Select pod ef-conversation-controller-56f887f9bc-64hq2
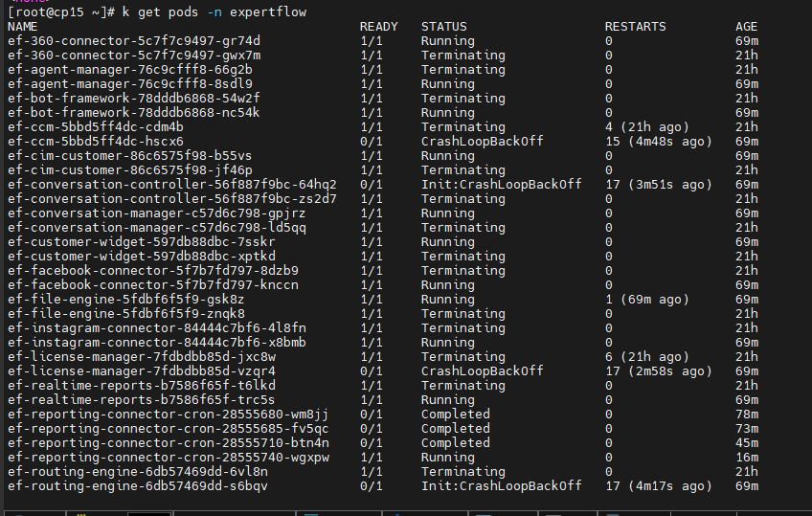This screenshot has width=812, height=516. pyautogui.click(x=171, y=185)
